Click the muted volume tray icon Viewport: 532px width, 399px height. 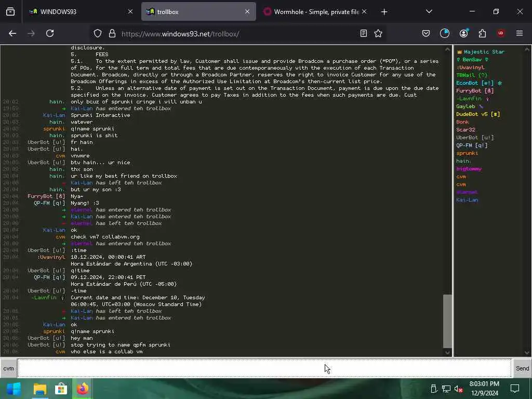point(459,389)
